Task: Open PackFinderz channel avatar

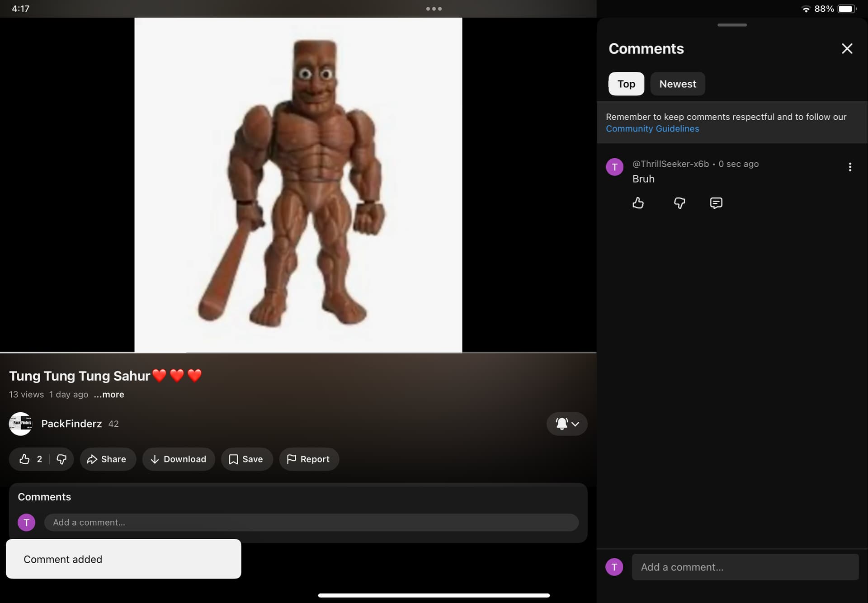Action: click(x=21, y=424)
